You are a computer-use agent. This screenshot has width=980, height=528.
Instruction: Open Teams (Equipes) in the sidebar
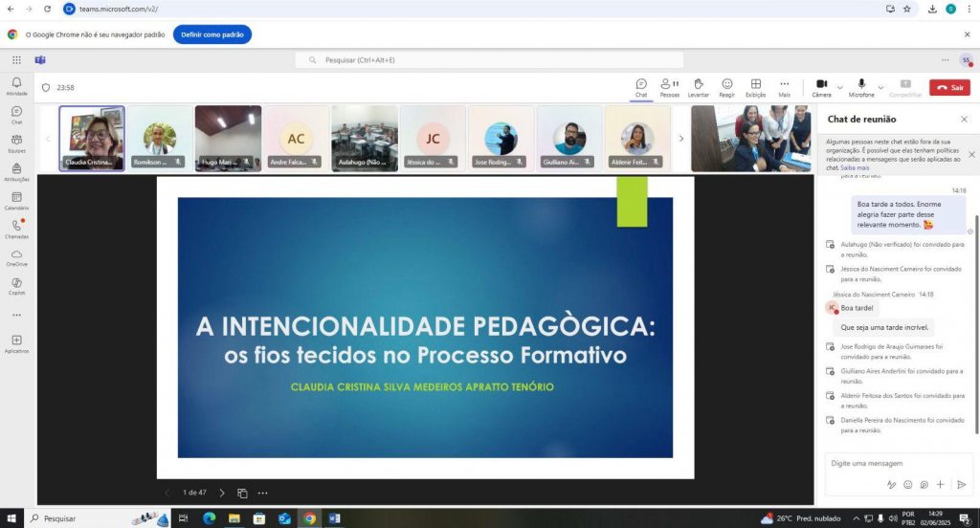pyautogui.click(x=17, y=143)
